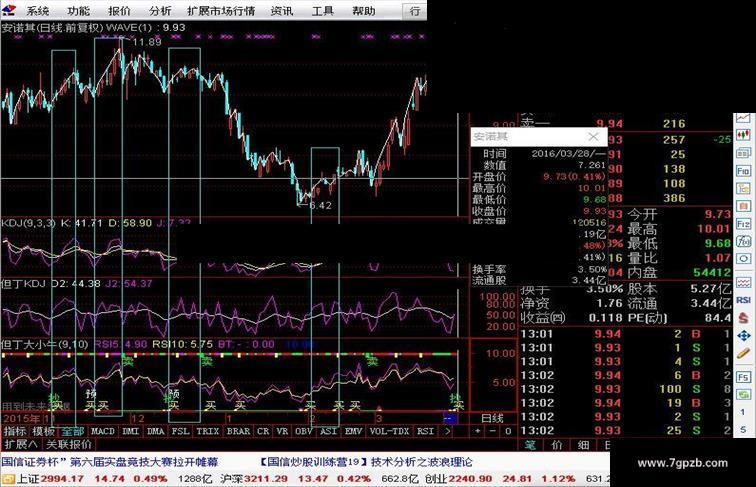Open the 报价 menu
The image size is (756, 487).
119,10
